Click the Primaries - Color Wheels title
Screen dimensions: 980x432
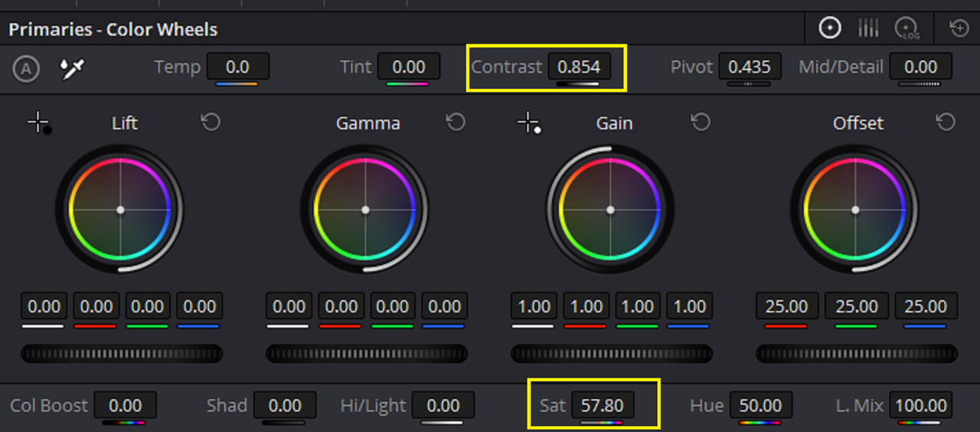pos(113,30)
